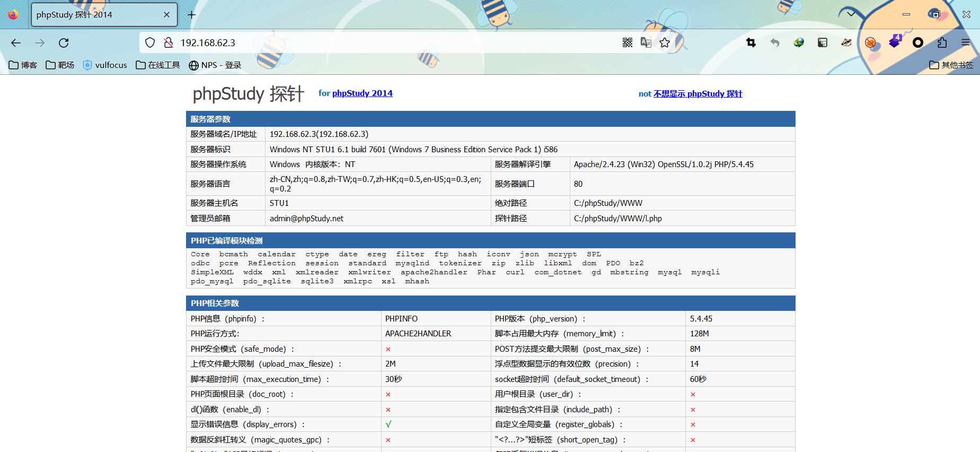Click the 不想显示 phpStudy 探针 link
This screenshot has width=980, height=452.
698,94
